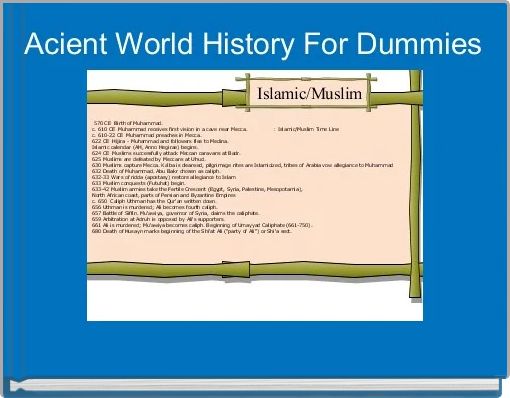Viewport: 510px width, 398px height.
Task: Select the '656 Uthman is murdered' line
Action: click(154, 207)
